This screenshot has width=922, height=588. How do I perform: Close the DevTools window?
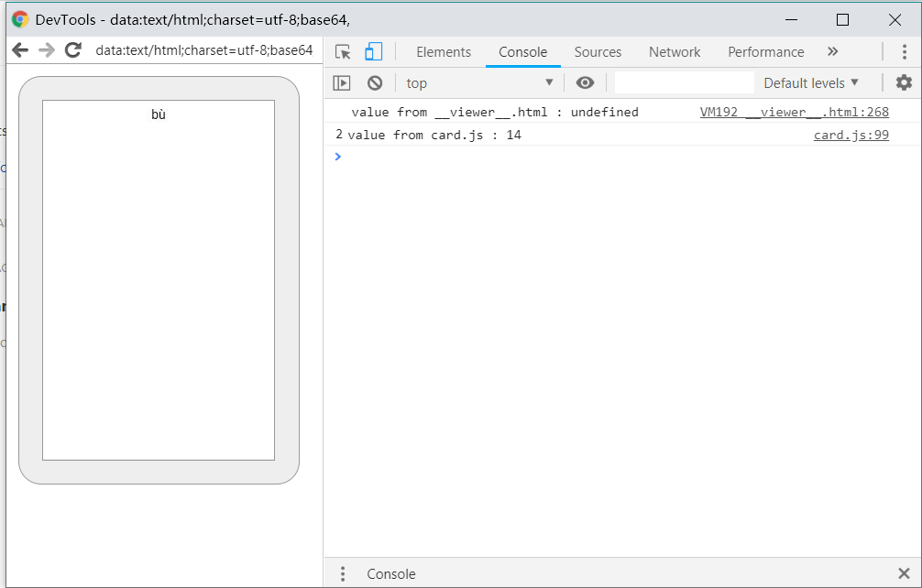pos(895,19)
